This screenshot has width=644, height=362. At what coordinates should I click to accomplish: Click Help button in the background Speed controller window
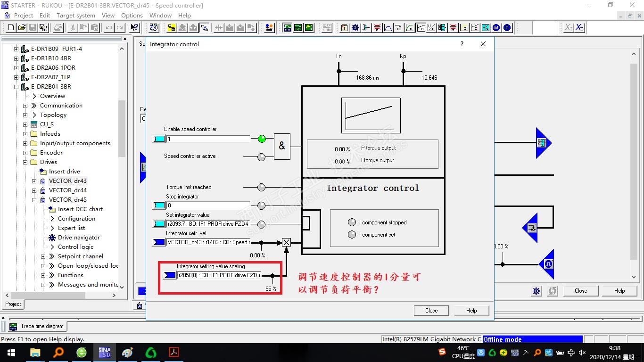pos(619,291)
